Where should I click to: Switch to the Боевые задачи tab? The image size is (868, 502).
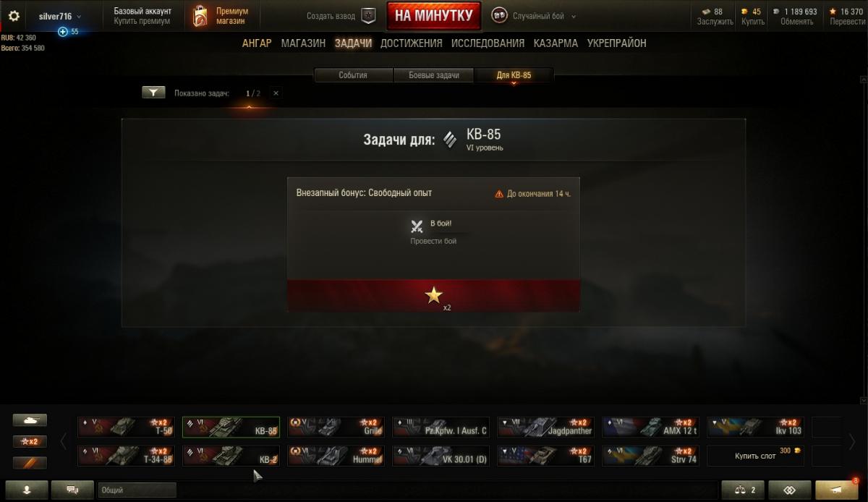434,75
